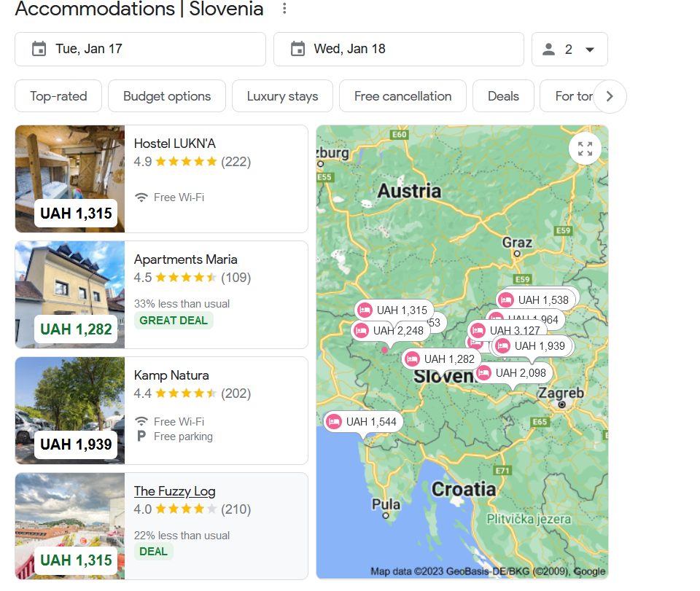Toggle the Top-rated filter chip
Screen dimensions: 700x591
point(58,96)
